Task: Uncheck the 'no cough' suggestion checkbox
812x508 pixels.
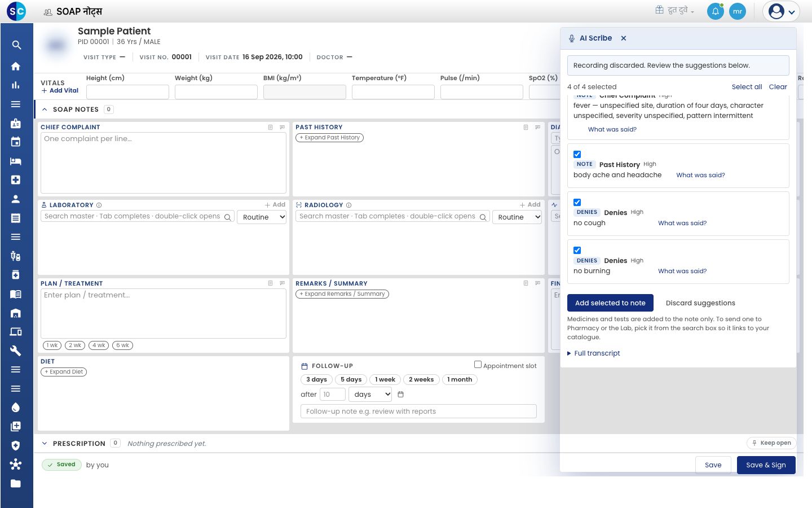Action: tap(577, 202)
